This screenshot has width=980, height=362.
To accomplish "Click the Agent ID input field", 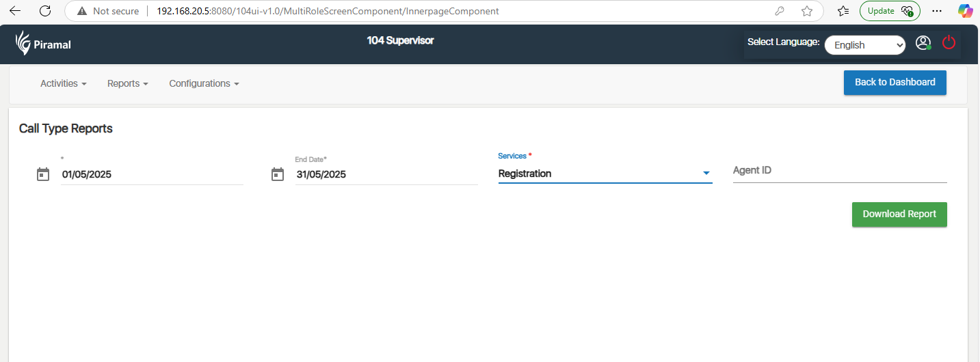I will (839, 171).
